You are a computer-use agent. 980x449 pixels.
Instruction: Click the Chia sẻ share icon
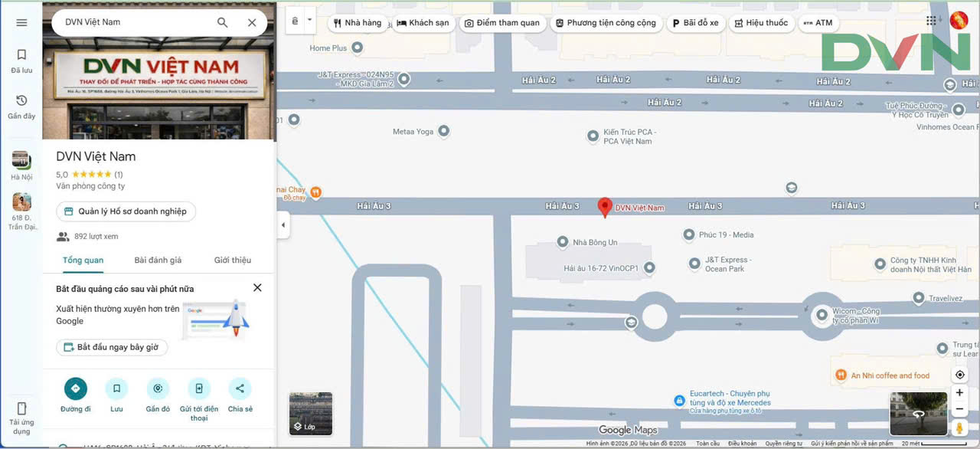(240, 388)
